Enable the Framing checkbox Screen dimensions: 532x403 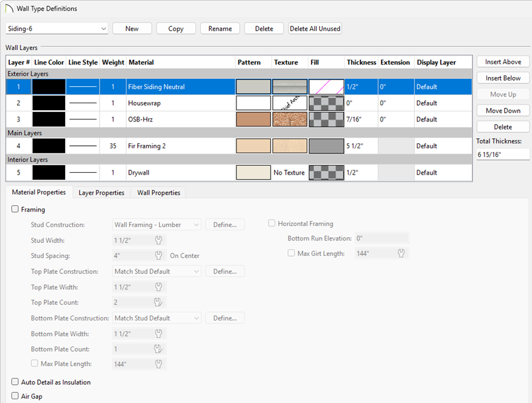[15, 209]
